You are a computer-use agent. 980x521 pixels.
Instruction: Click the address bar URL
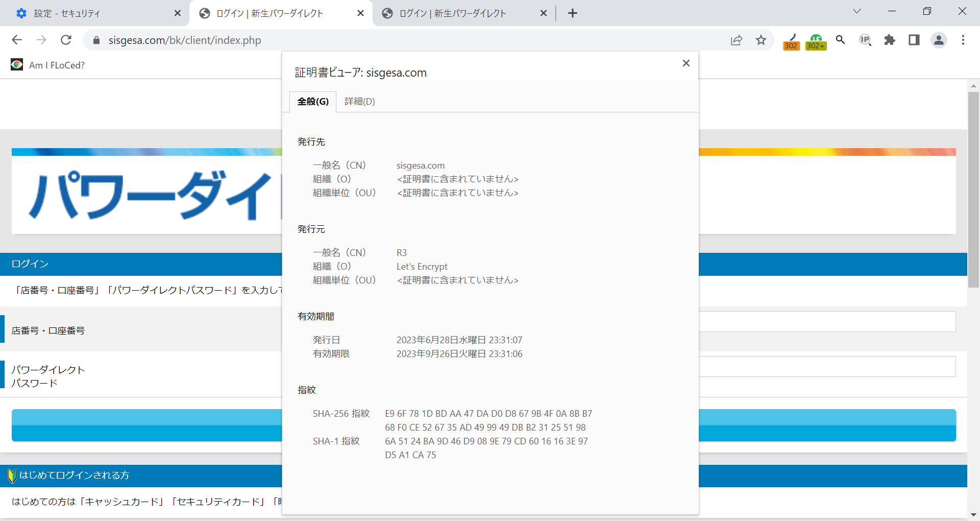pos(185,40)
